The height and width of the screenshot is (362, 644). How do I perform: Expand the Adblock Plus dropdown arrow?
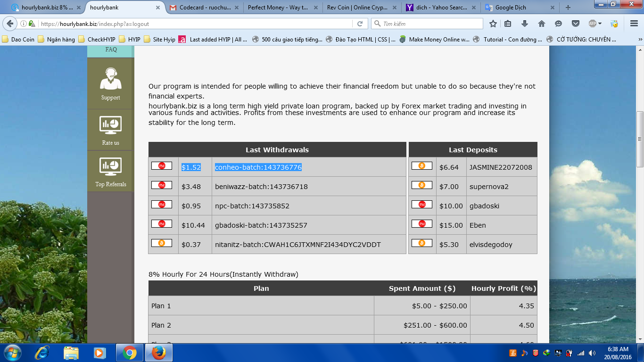600,24
